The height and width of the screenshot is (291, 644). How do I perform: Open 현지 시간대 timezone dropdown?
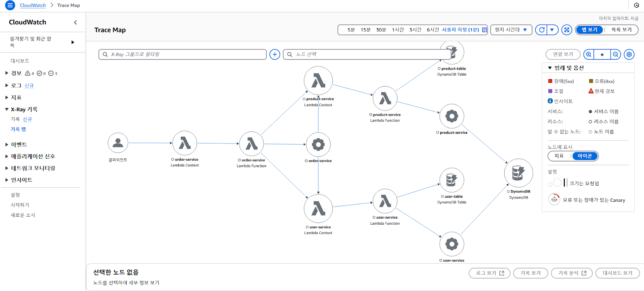(511, 30)
